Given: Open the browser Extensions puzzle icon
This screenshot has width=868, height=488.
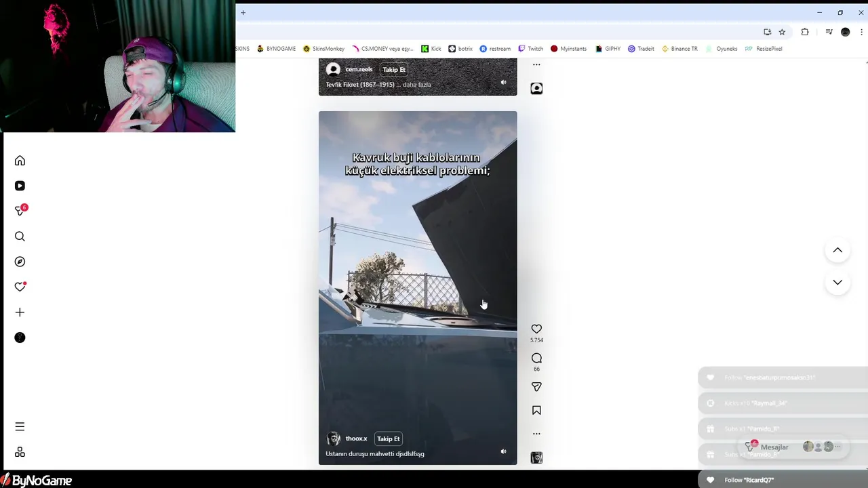Looking at the screenshot, I should click(805, 32).
